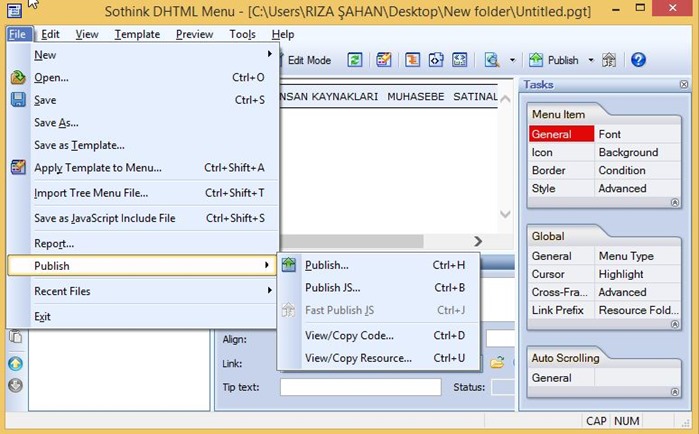The height and width of the screenshot is (434, 699).
Task: Click the Tip text input field
Action: coord(361,387)
